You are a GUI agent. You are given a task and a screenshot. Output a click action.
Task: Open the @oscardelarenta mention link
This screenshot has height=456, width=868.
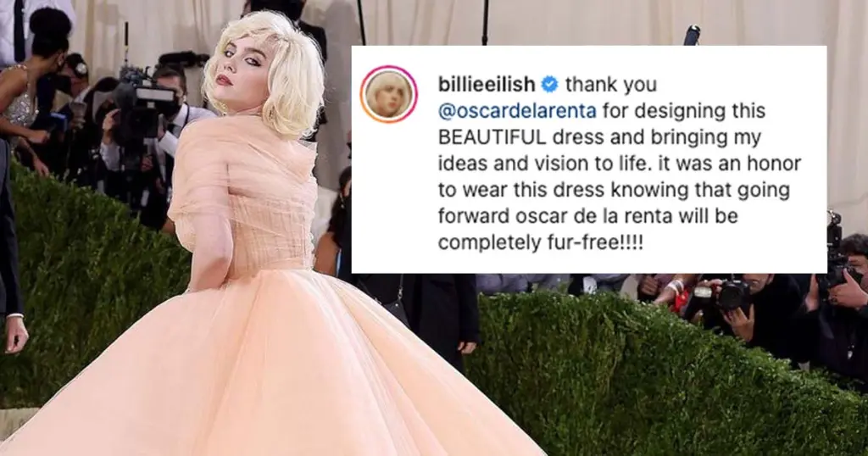pos(517,111)
